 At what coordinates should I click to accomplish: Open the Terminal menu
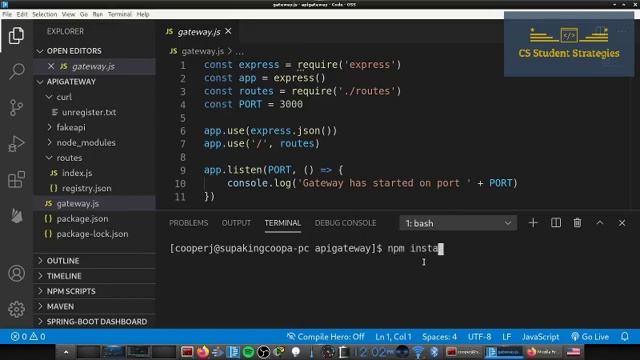(x=120, y=14)
